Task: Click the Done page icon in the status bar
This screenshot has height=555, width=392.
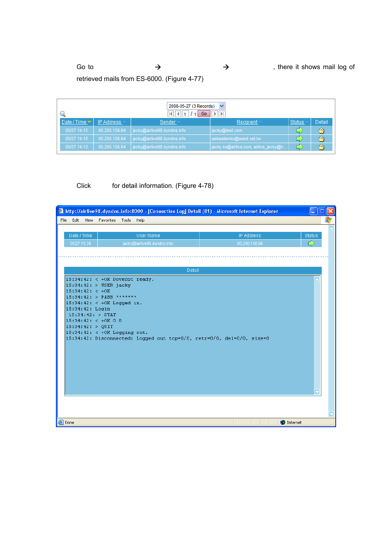Action: 61,422
